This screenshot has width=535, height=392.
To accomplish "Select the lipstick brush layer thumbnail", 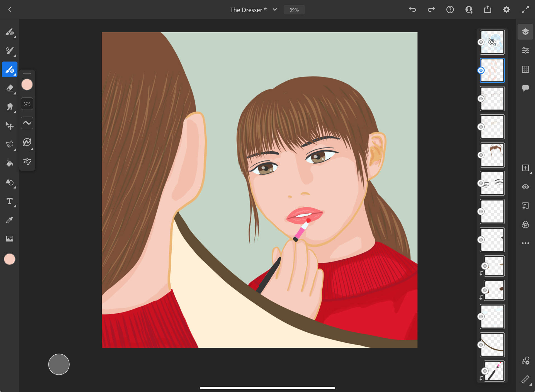I will click(x=494, y=371).
